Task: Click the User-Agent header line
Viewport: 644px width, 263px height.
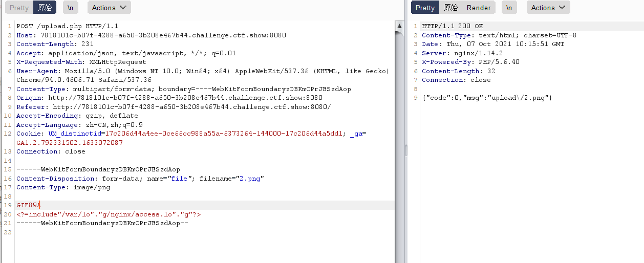Action: point(203,71)
